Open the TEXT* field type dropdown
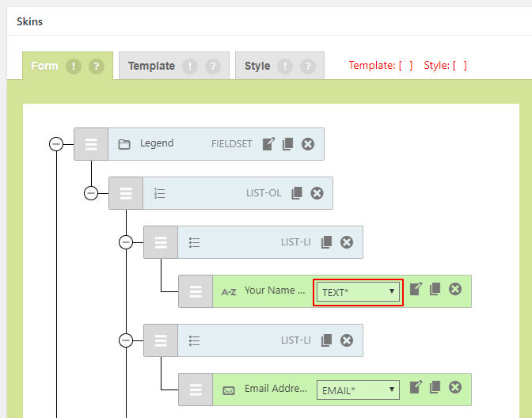Screen dimensions: 532x418 [359, 292]
